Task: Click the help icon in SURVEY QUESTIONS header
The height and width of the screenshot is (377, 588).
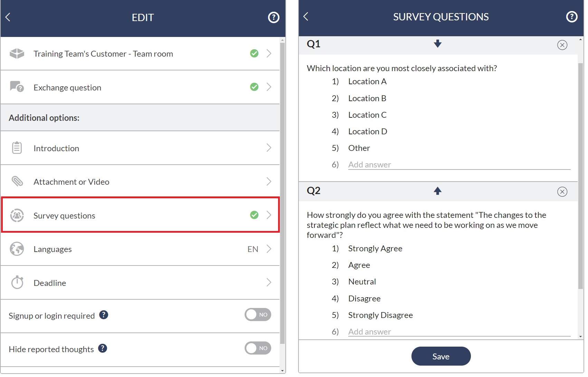Action: (x=572, y=17)
